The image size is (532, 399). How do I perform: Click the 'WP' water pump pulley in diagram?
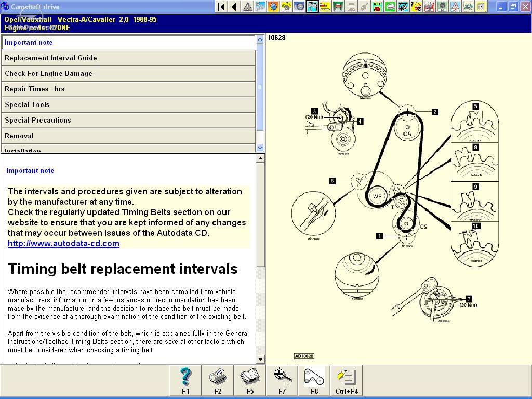point(377,196)
